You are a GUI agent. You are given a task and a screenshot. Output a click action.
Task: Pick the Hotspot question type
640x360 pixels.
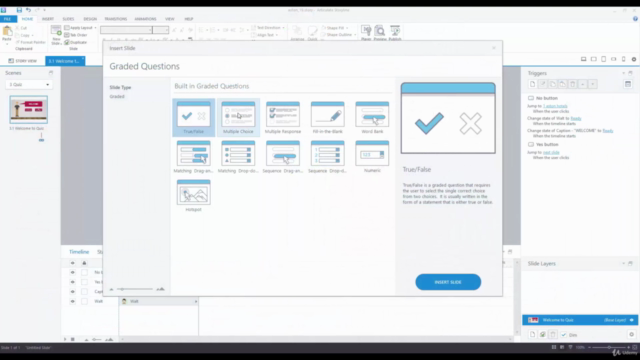coord(193,196)
